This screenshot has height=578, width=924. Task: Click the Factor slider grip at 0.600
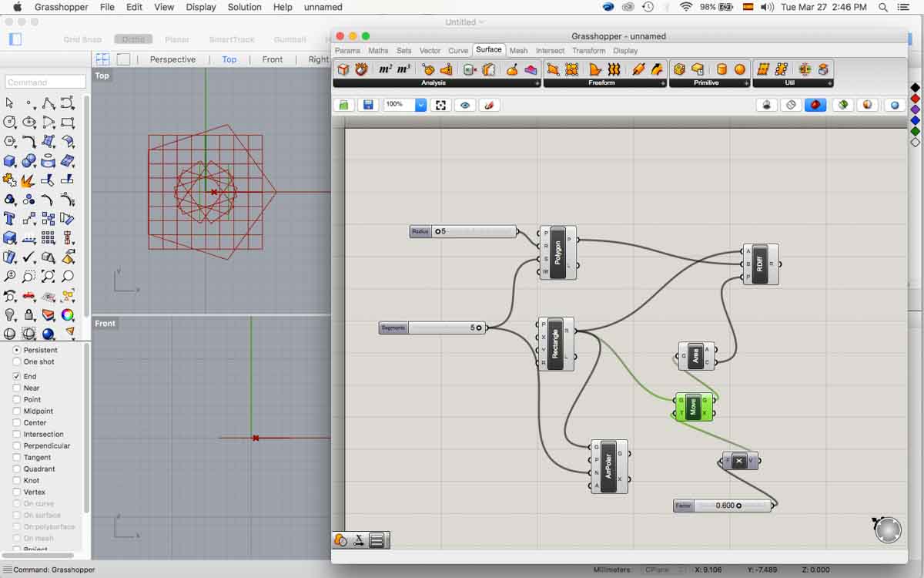coord(739,506)
